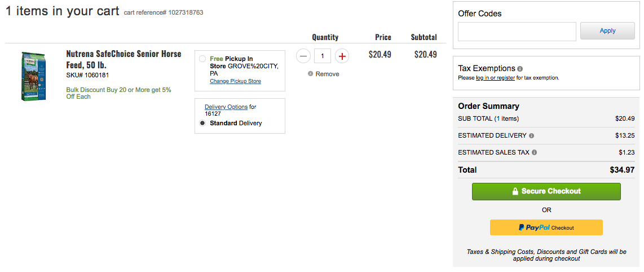Click the log in or register link
This screenshot has width=644, height=272.
[x=495, y=78]
